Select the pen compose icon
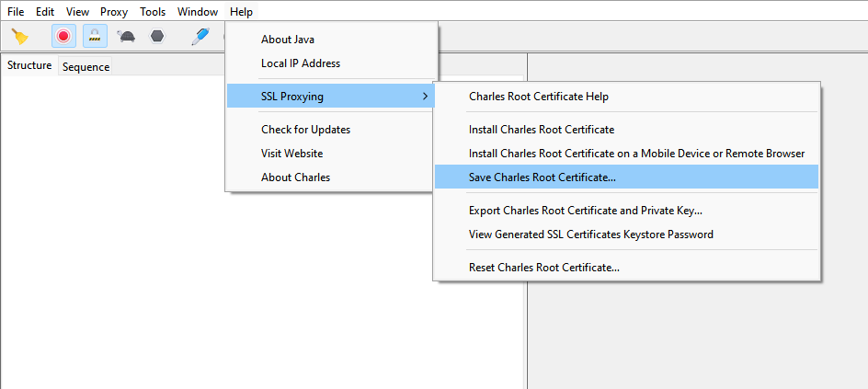The width and height of the screenshot is (868, 389). 200,37
